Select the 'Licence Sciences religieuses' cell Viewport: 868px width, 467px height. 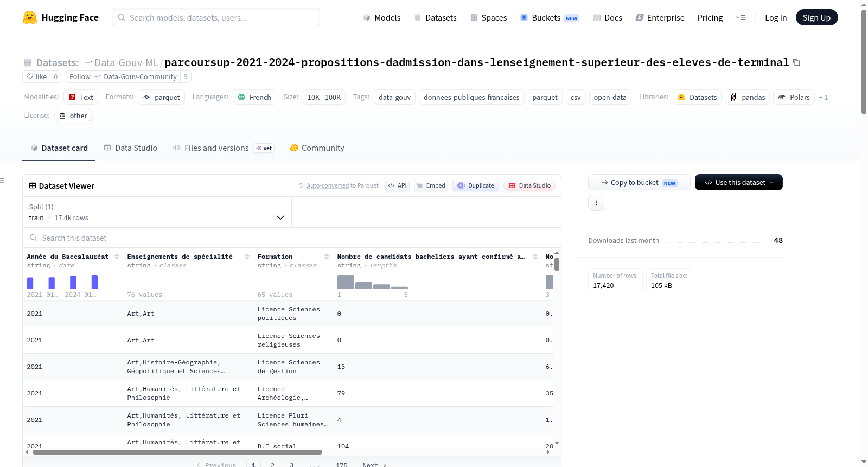tap(292, 340)
